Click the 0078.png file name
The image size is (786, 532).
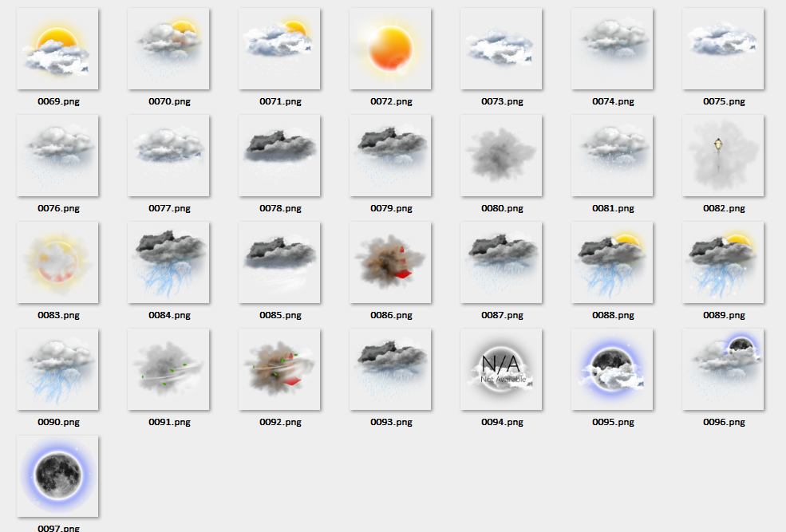click(x=280, y=208)
